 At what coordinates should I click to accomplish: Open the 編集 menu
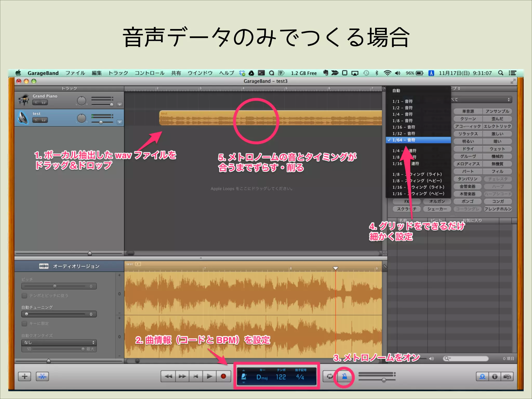point(97,73)
